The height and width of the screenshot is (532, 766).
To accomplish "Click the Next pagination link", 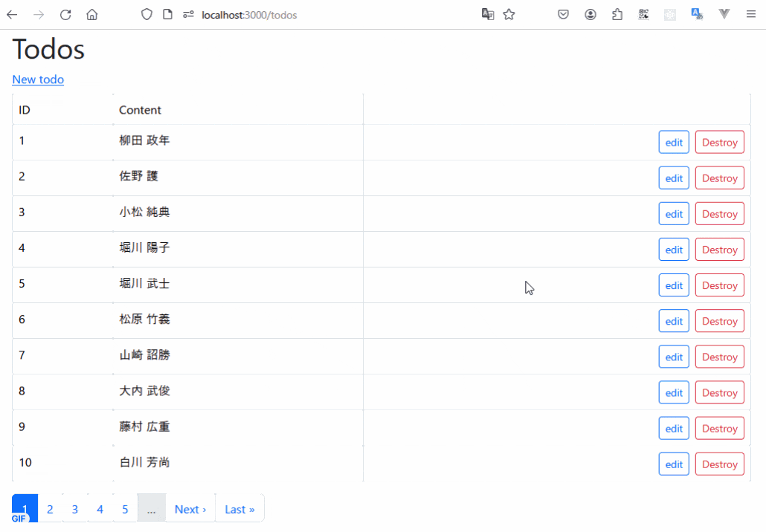I will (x=190, y=509).
